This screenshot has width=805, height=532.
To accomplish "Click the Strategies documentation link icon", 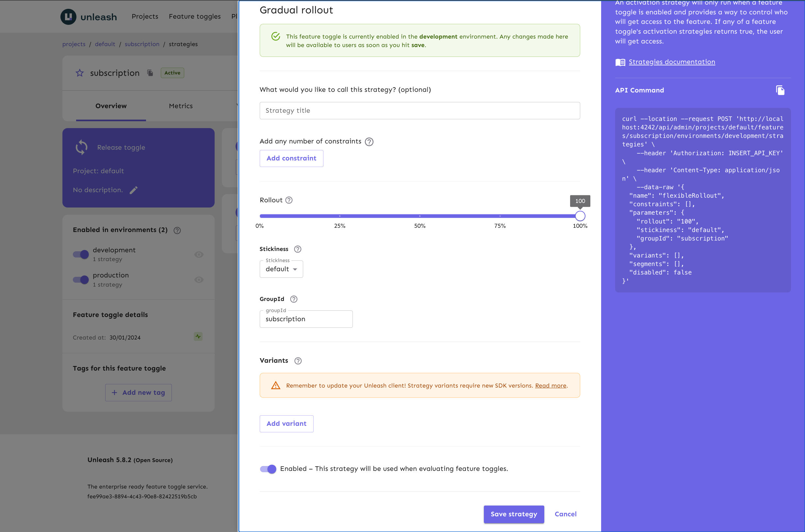I will point(620,62).
